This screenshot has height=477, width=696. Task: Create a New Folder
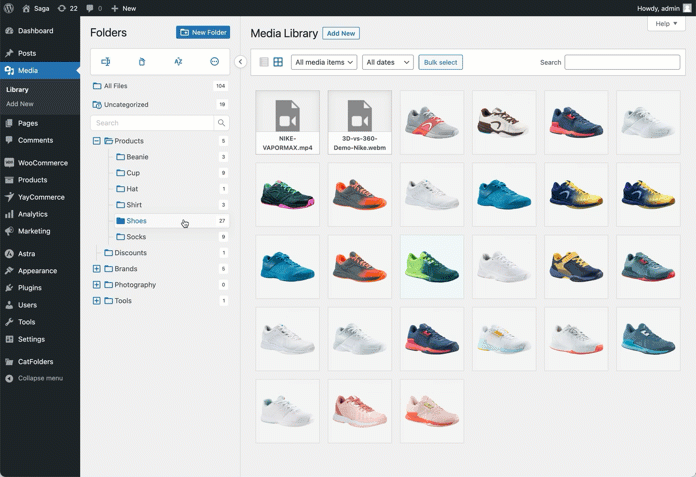[x=203, y=32]
